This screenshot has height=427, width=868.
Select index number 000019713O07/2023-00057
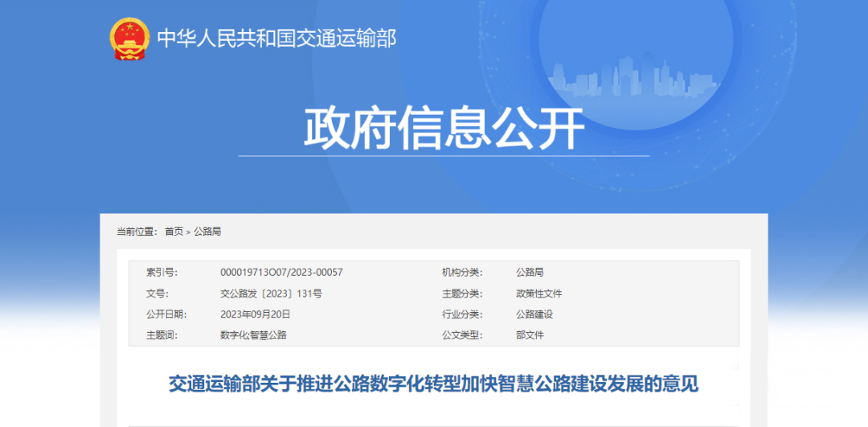281,272
